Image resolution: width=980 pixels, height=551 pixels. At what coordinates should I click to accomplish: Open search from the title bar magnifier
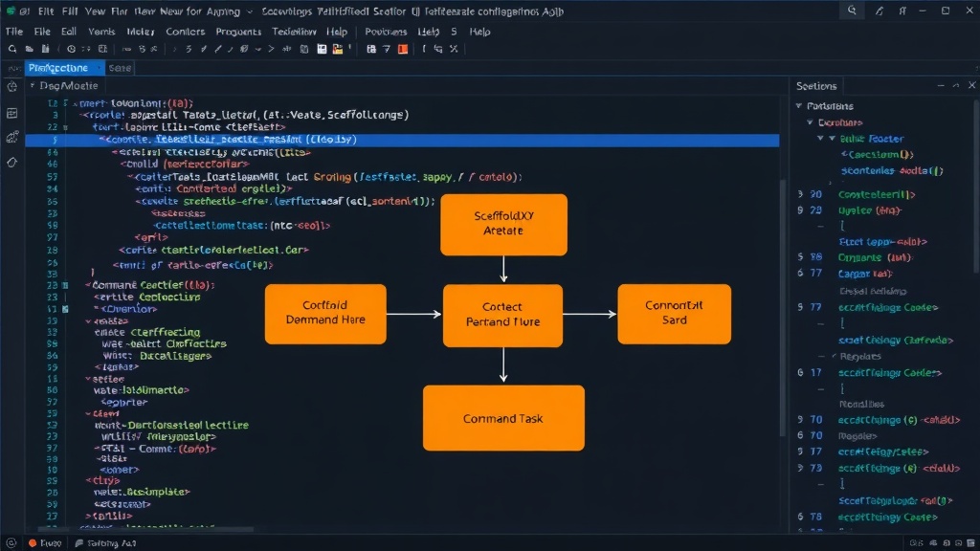click(x=852, y=11)
